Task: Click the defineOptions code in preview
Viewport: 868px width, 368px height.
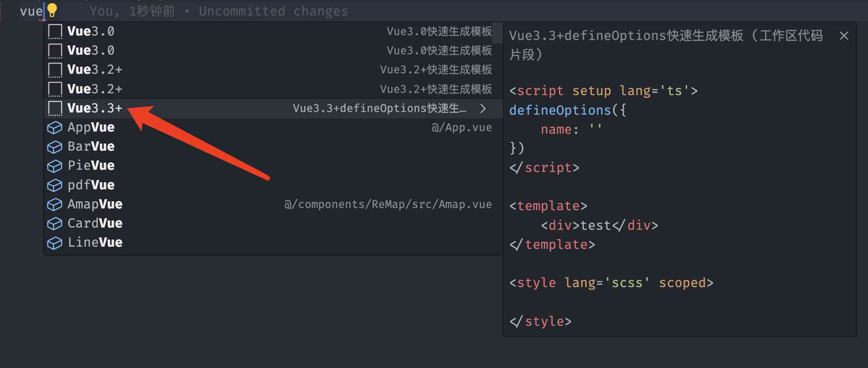Action: [x=560, y=110]
